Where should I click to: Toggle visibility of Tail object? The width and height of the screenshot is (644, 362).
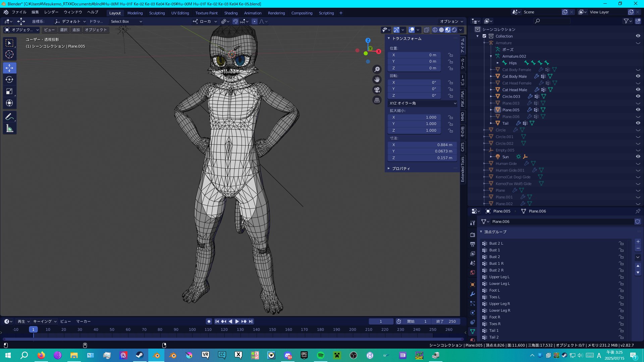(638, 123)
